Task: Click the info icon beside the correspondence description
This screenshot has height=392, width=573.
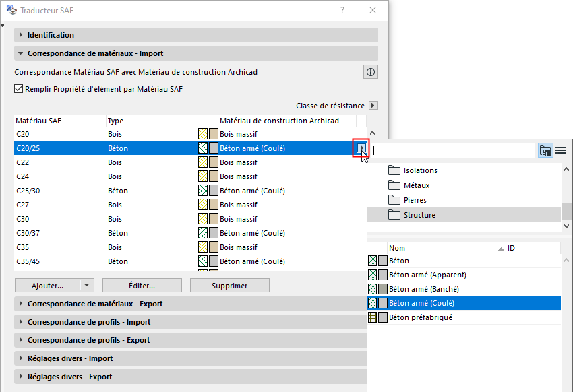Action: pyautogui.click(x=370, y=72)
